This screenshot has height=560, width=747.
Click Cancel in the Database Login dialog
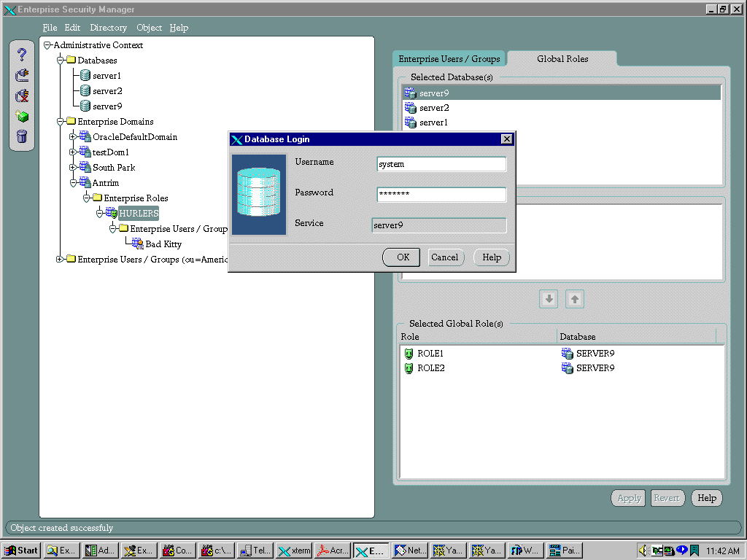445,257
